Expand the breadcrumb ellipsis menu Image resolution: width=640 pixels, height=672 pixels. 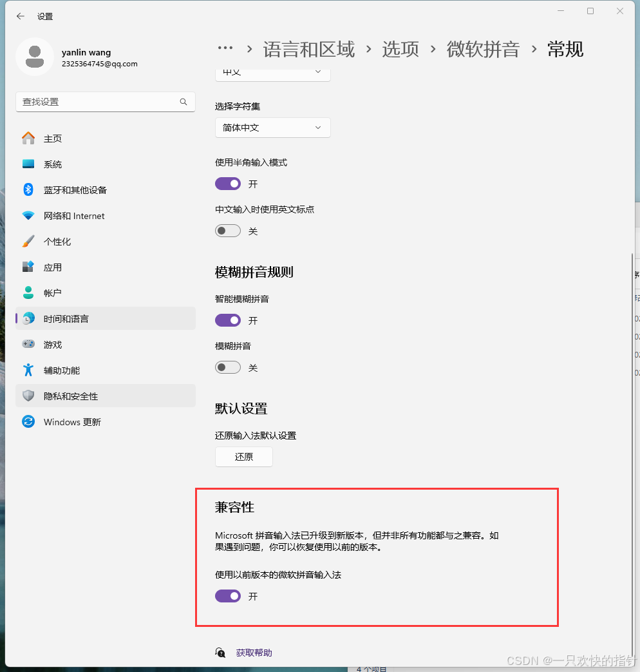pos(225,48)
